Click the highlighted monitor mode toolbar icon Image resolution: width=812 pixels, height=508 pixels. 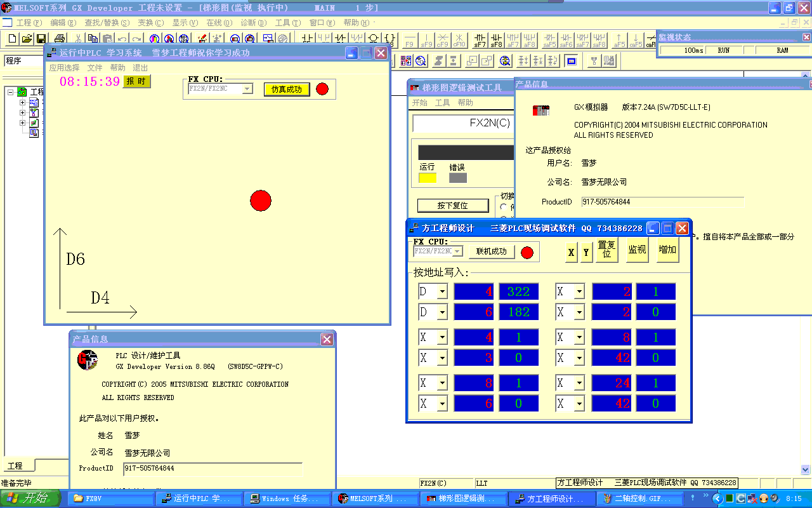tap(572, 61)
